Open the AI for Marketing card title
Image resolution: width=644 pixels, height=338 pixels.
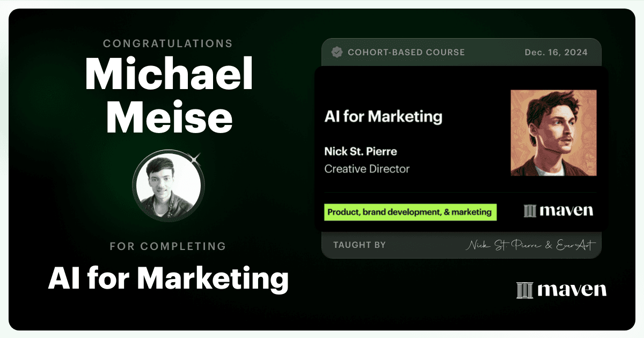(x=383, y=116)
